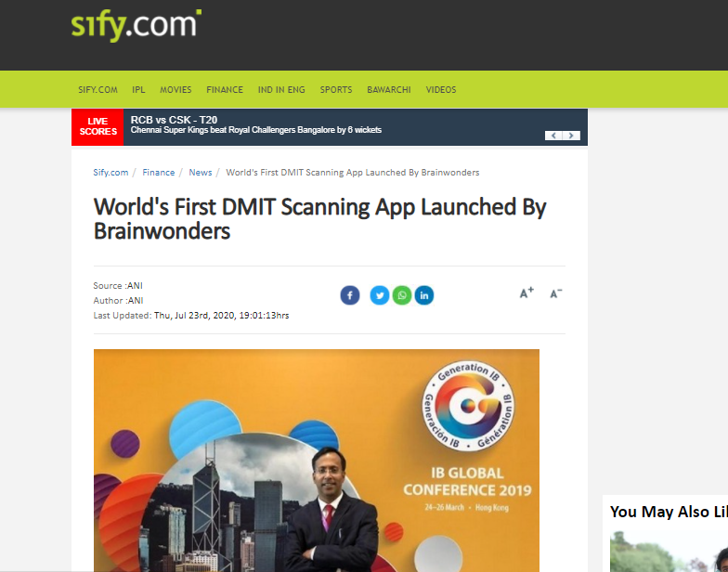Click Sify.com breadcrumb link
The width and height of the screenshot is (728, 572).
[110, 173]
